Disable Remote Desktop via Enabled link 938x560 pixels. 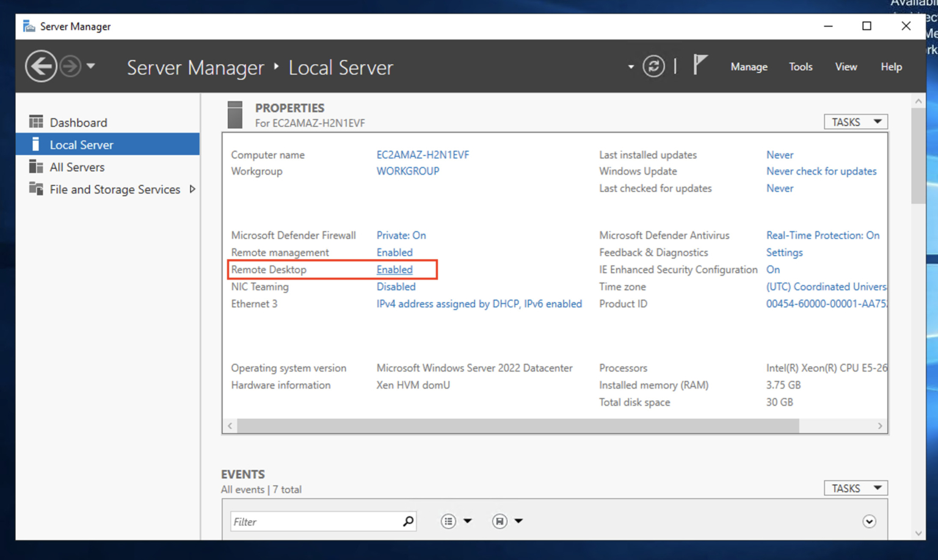[394, 269]
